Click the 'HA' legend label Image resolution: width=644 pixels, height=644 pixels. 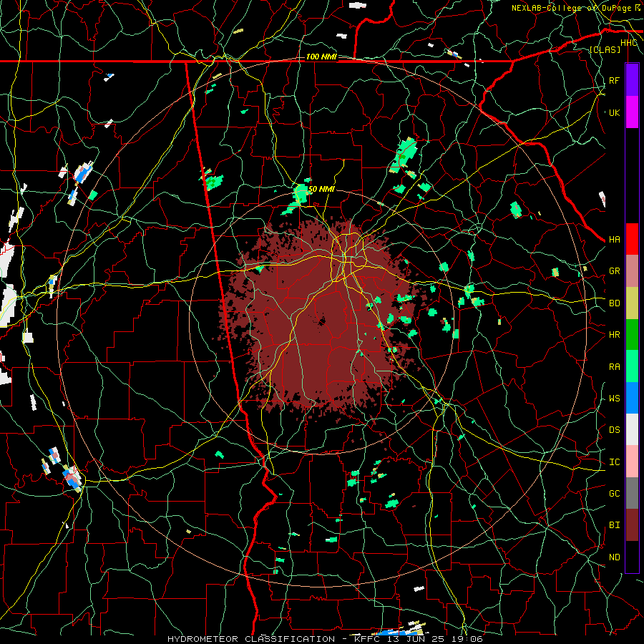614,240
